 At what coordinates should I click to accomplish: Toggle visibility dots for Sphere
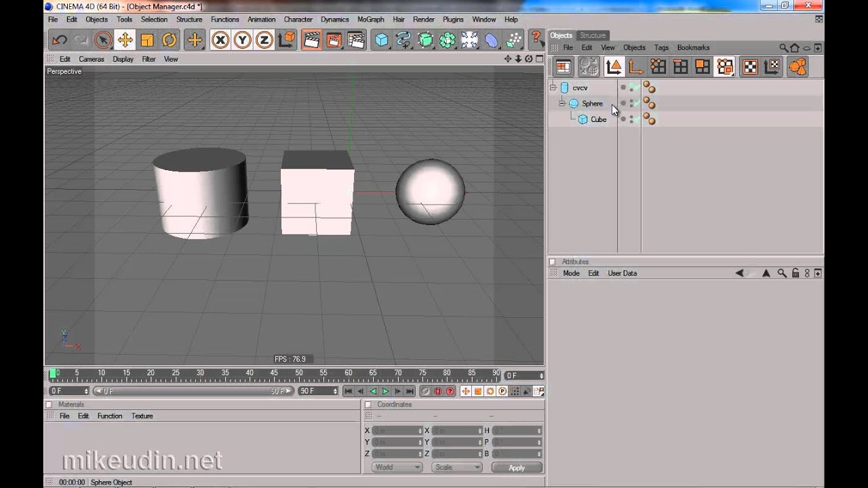click(631, 104)
